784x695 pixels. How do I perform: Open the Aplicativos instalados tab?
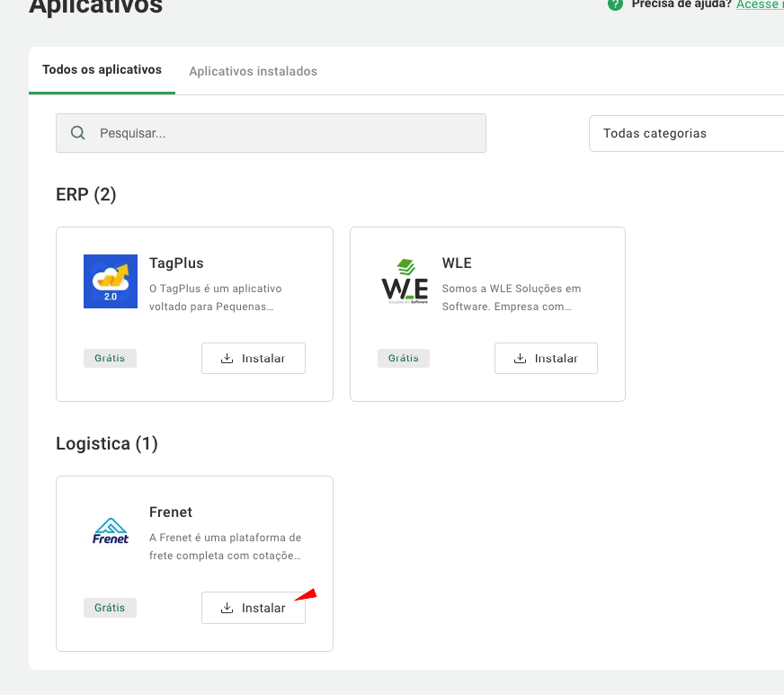[x=253, y=71]
